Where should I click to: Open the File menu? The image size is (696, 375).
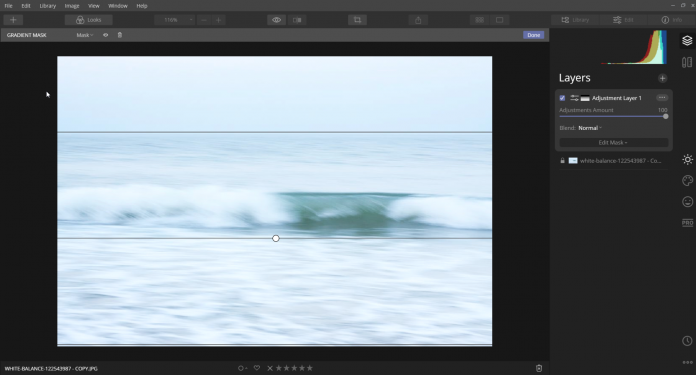pyautogui.click(x=8, y=6)
